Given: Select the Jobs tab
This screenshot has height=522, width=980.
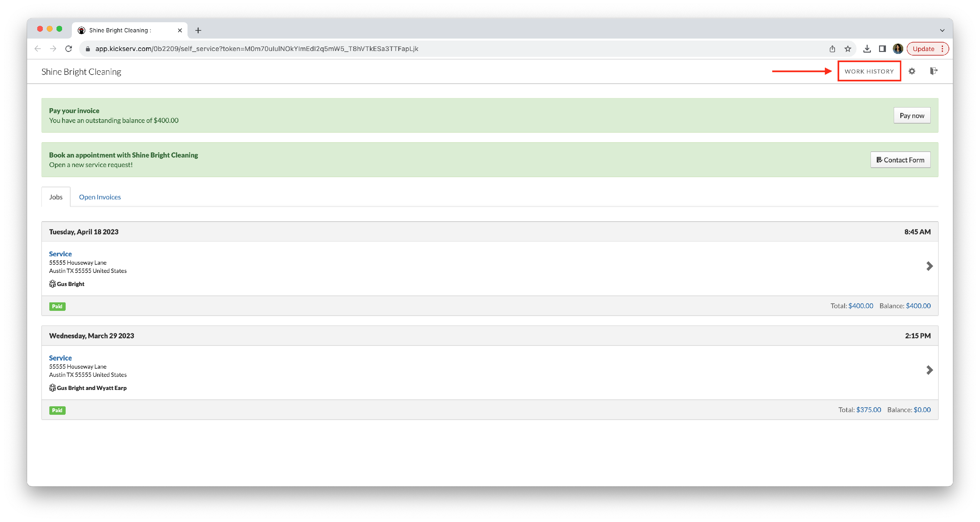Looking at the screenshot, I should click(x=56, y=197).
